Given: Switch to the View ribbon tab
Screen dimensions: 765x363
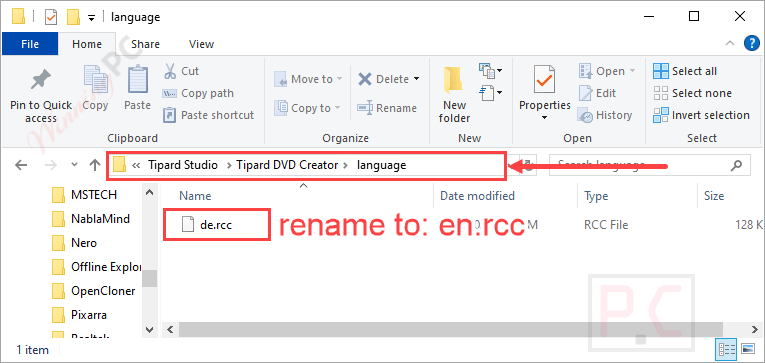Looking at the screenshot, I should [x=201, y=44].
